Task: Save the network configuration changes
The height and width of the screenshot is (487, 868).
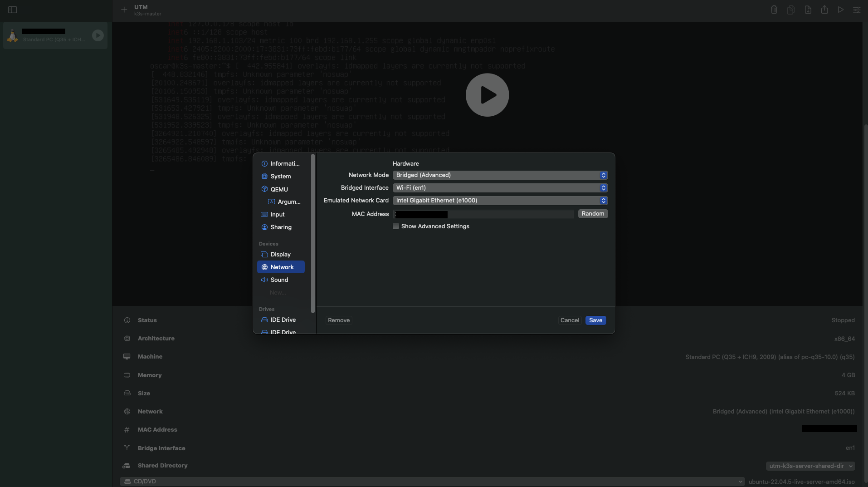Action: pos(595,320)
